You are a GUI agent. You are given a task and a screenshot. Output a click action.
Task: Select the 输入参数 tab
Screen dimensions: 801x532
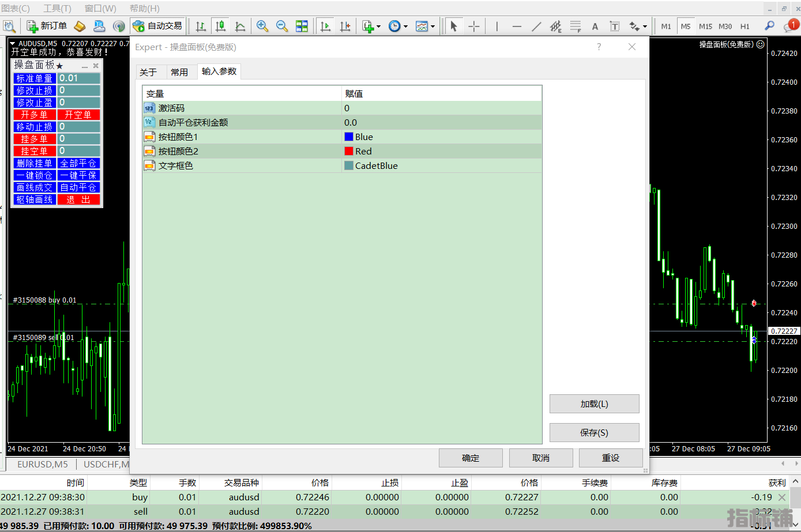tap(219, 71)
